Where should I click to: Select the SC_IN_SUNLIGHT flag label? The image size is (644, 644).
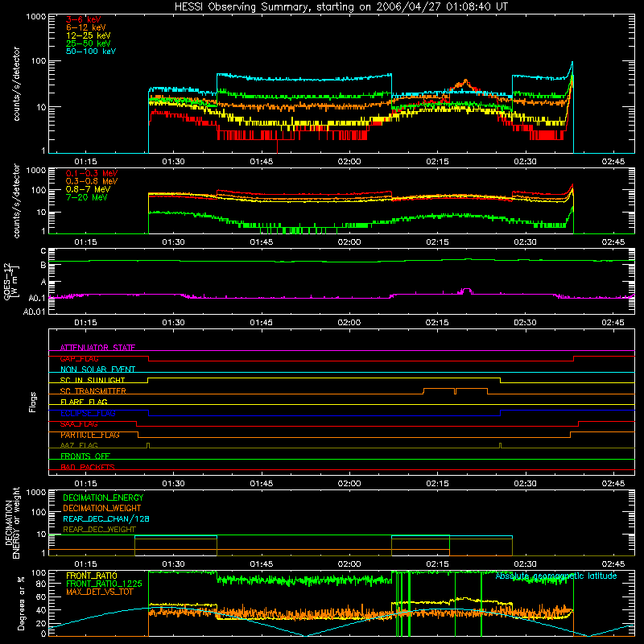(x=93, y=380)
